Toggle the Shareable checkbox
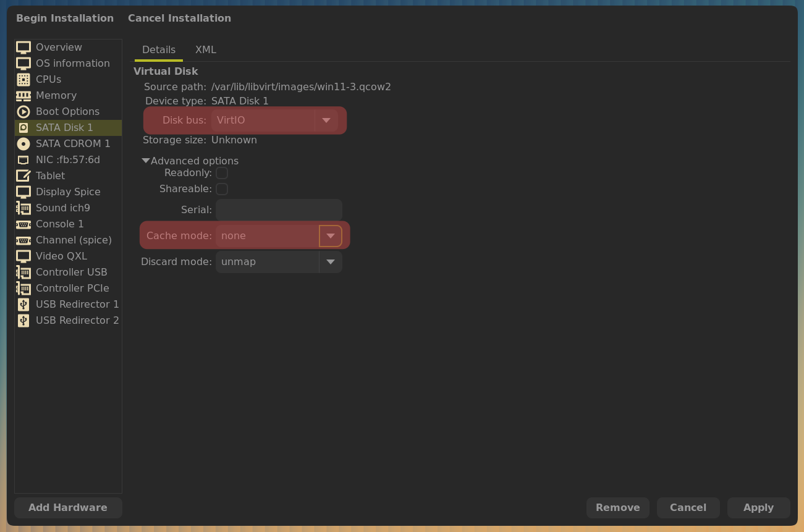 pos(222,189)
